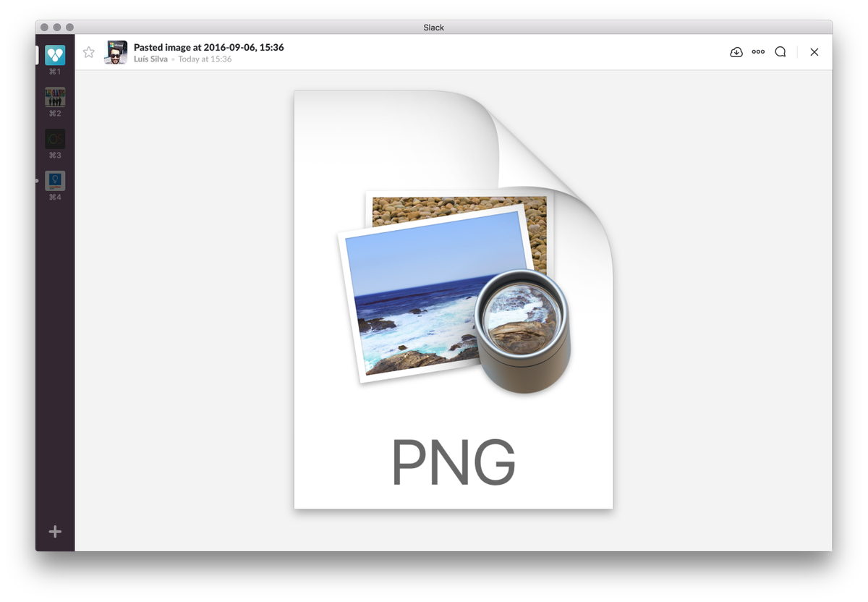868x602 pixels.
Task: Switch to second workspace labeled ⌘2
Action: 55,97
